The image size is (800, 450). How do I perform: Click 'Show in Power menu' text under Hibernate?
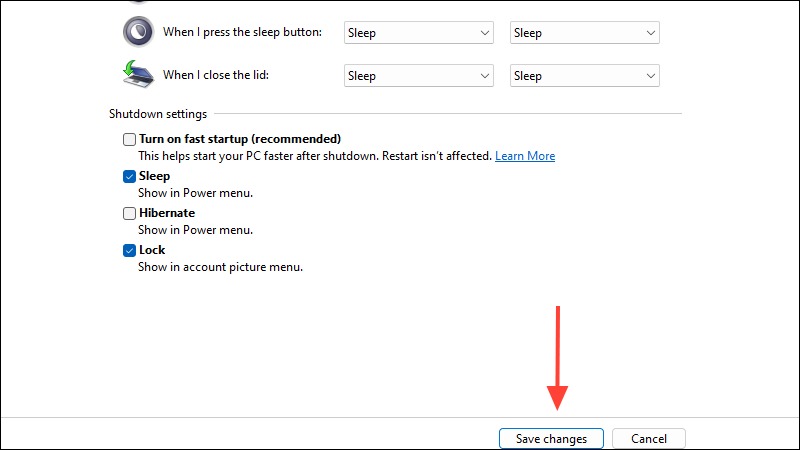pos(195,230)
